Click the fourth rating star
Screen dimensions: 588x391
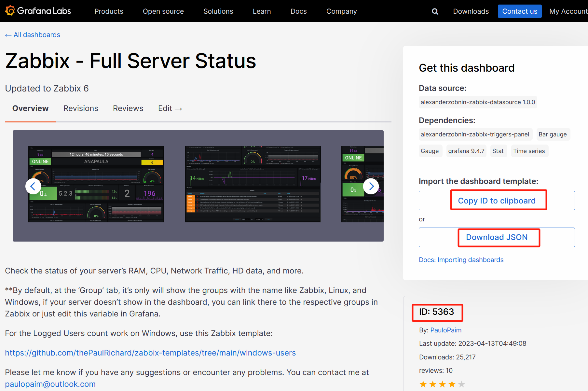[452, 384]
